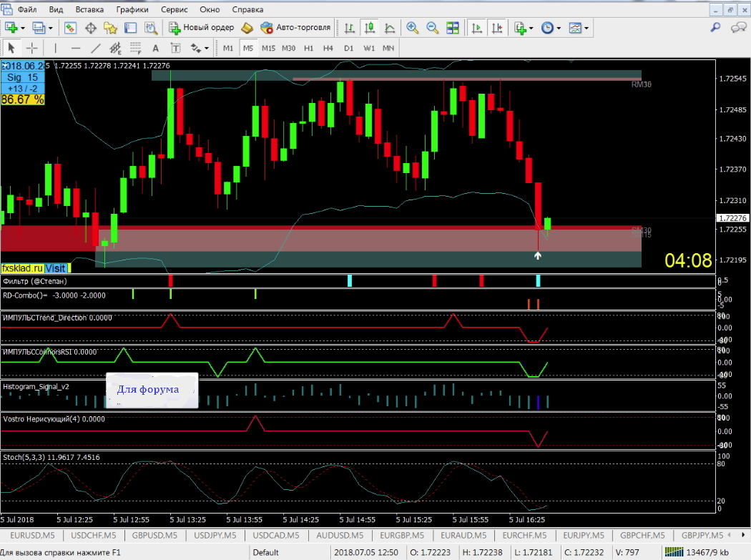
Task: Select the horizontal line drawing tool
Action: (76, 48)
